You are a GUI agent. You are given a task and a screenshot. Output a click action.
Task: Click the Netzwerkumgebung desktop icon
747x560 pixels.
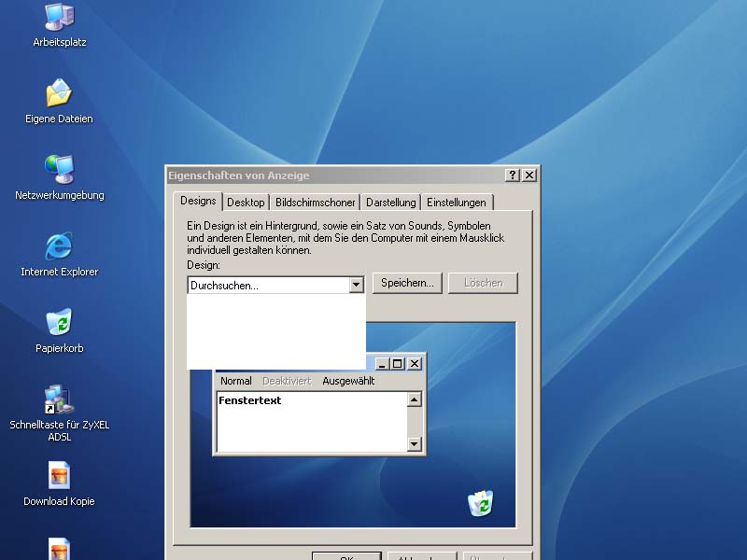(x=59, y=171)
